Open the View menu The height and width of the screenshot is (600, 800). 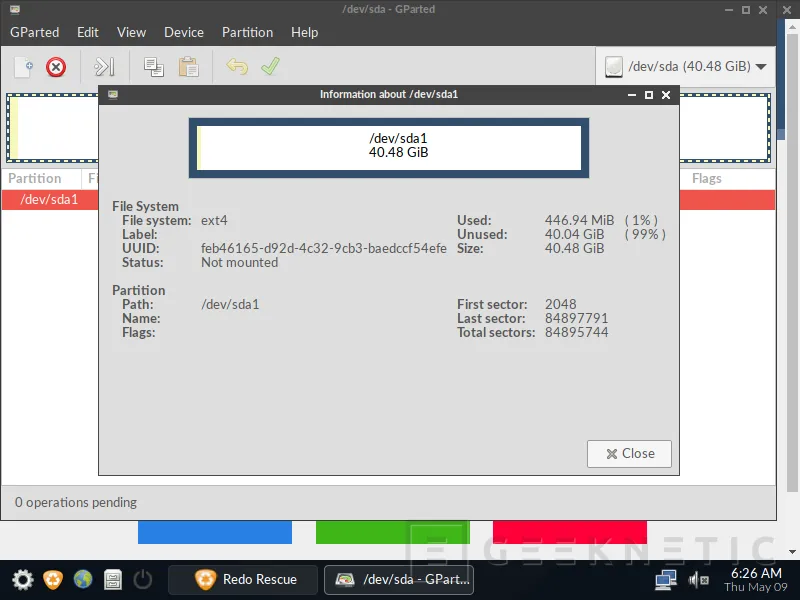[131, 32]
